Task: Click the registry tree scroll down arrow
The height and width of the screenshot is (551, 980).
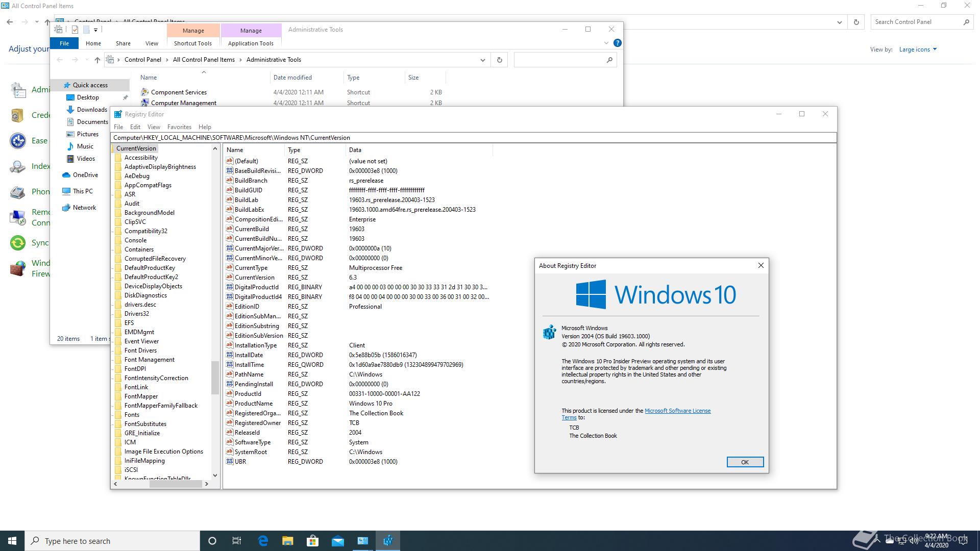Action: click(x=215, y=475)
